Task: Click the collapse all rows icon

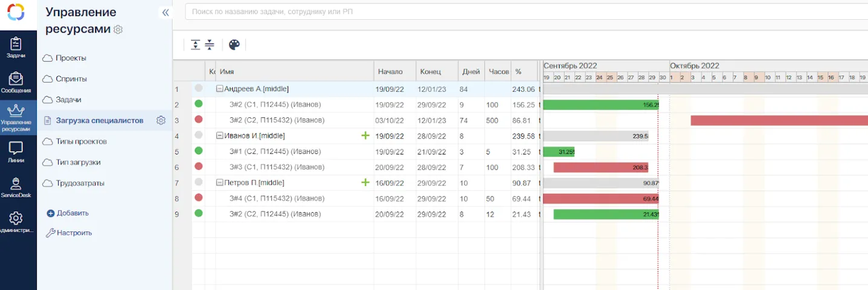Action: (210, 45)
